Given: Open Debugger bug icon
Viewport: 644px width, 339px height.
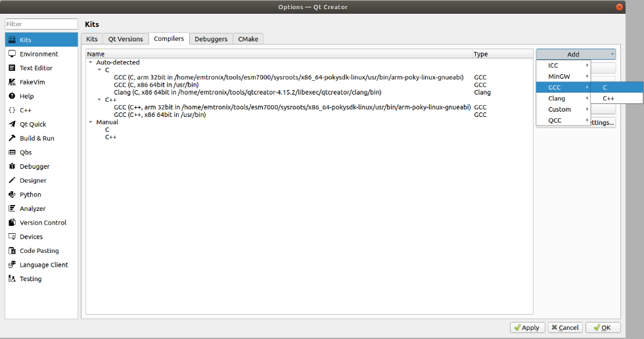Looking at the screenshot, I should click(x=12, y=166).
